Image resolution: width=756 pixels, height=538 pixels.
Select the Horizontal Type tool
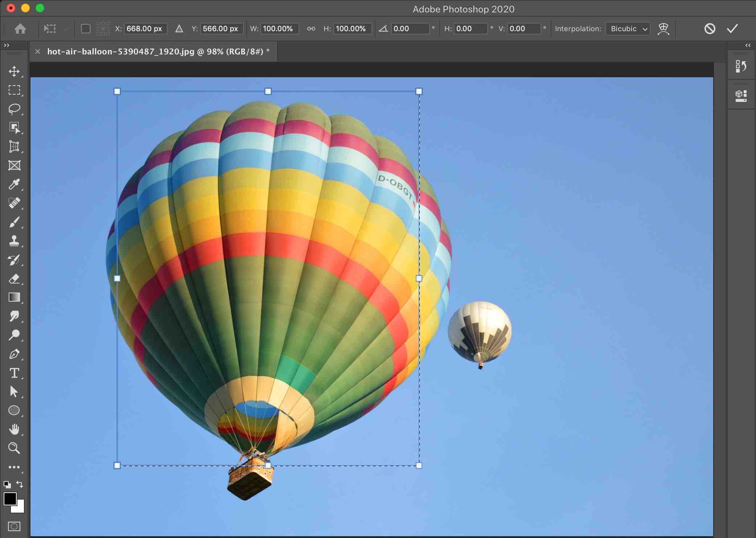coord(14,373)
